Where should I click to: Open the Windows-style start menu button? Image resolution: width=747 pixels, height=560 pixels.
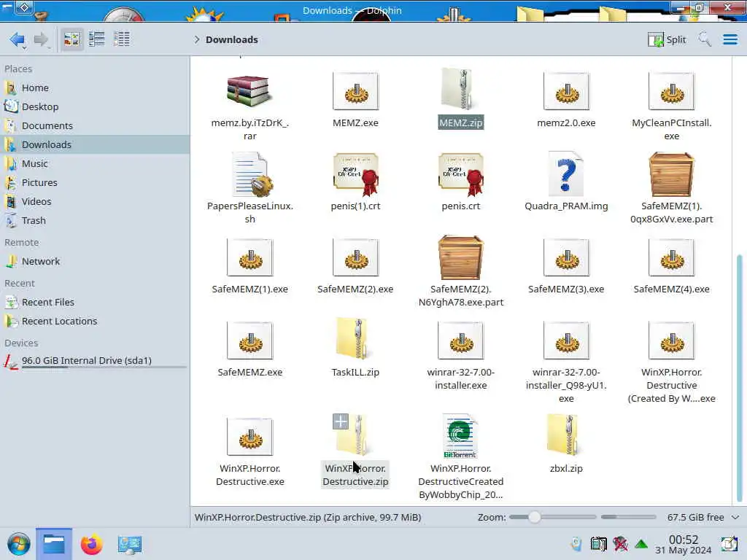tap(19, 544)
